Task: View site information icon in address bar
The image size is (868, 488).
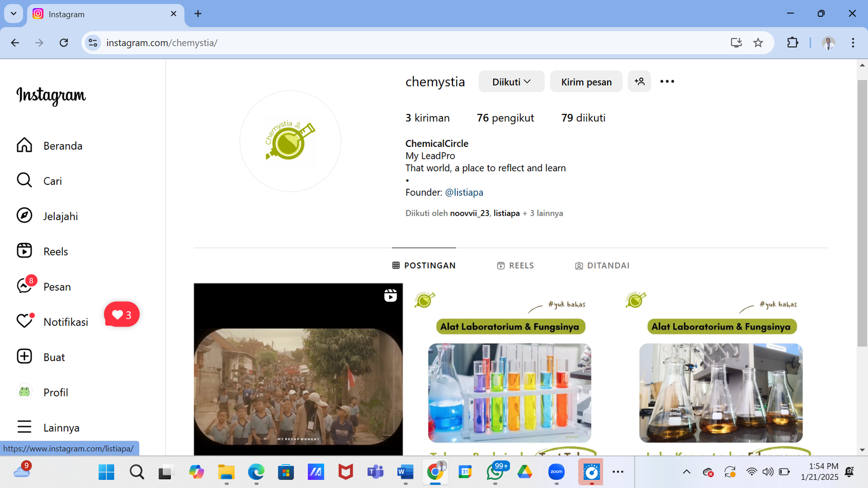Action: (x=93, y=43)
